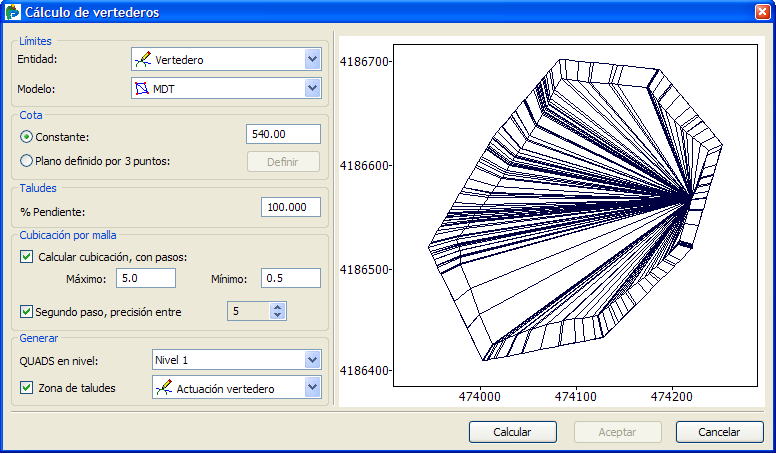Toggle Segundo paso, precisión entre checkbox
Viewport: 776px width, 454px height.
[27, 312]
